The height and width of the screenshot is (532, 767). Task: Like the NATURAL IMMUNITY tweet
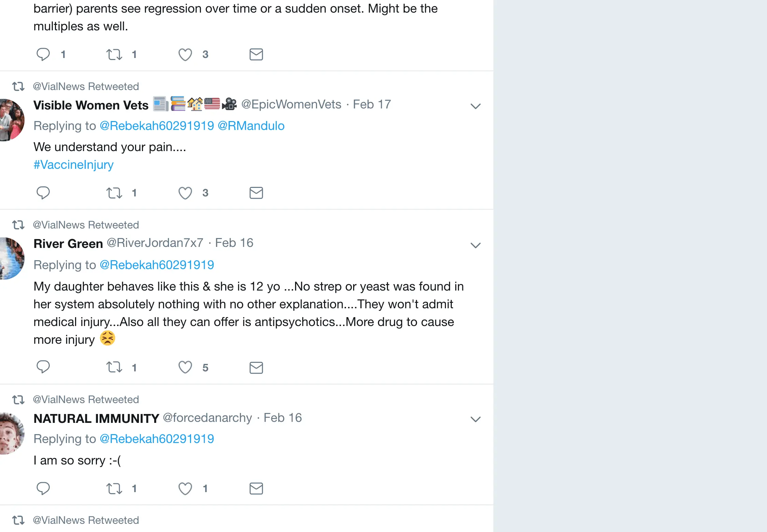click(x=185, y=488)
